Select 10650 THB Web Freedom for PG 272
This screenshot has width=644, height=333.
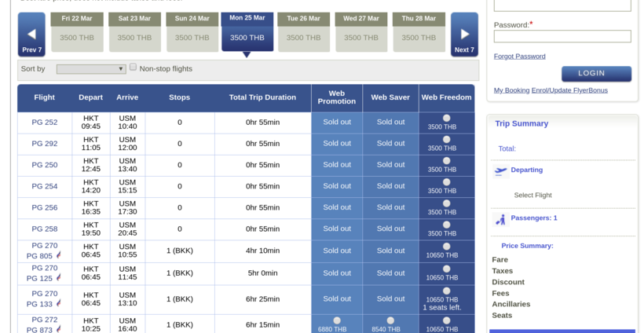[446, 320]
